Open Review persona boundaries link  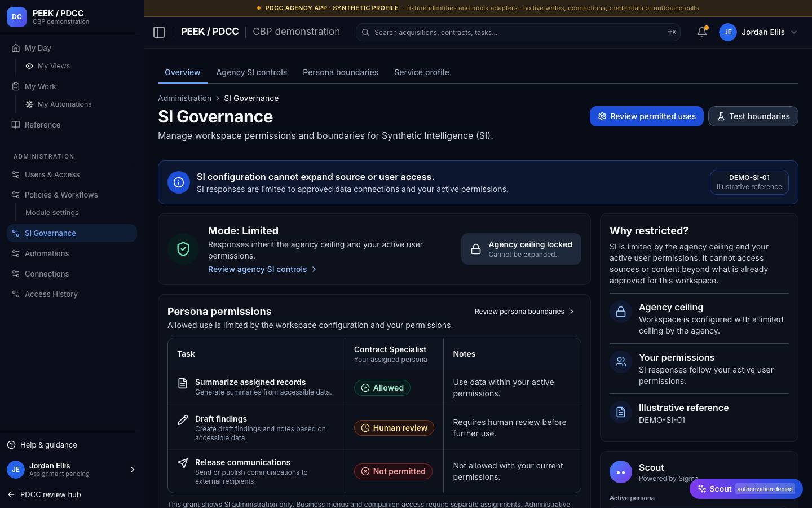(524, 312)
